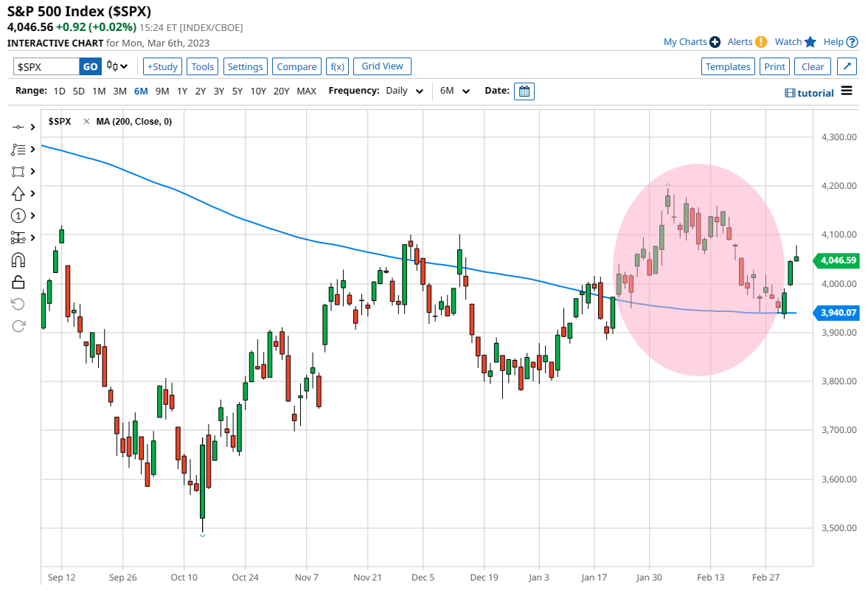
Task: Select the Fibonacci/list annotation tool icon
Action: (18, 150)
